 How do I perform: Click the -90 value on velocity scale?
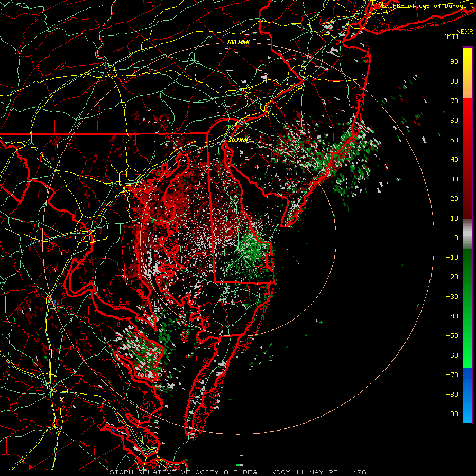[x=452, y=414]
